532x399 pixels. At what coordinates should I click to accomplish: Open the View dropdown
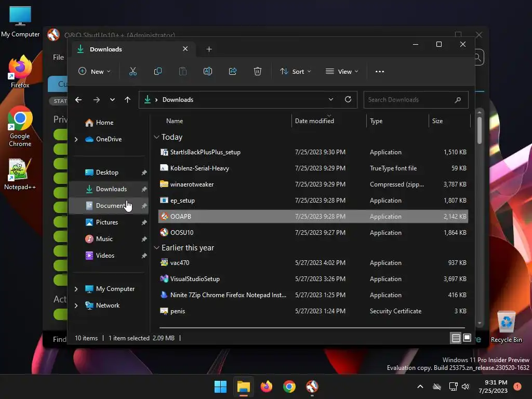pos(342,72)
